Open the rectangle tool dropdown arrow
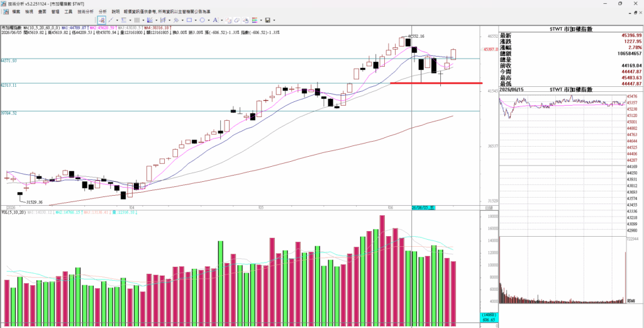This screenshot has width=644, height=328. [196, 20]
